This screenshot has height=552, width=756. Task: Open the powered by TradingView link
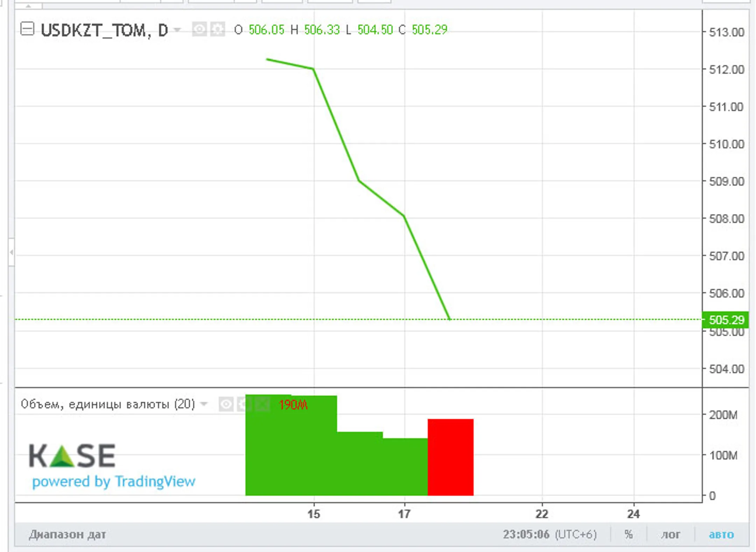(x=113, y=482)
